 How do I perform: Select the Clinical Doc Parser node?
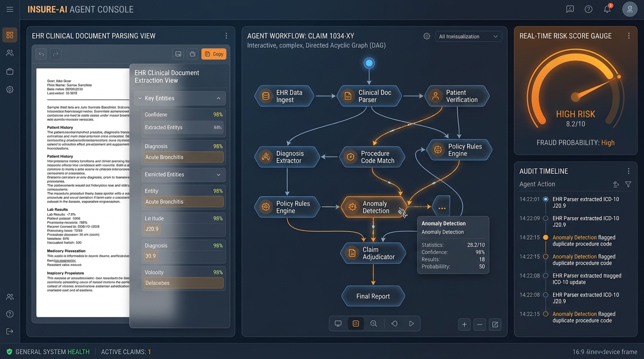(x=370, y=96)
